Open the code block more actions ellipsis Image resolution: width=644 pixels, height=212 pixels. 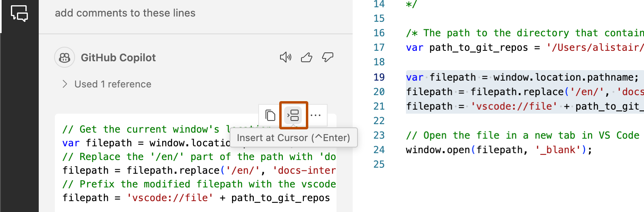tap(316, 115)
